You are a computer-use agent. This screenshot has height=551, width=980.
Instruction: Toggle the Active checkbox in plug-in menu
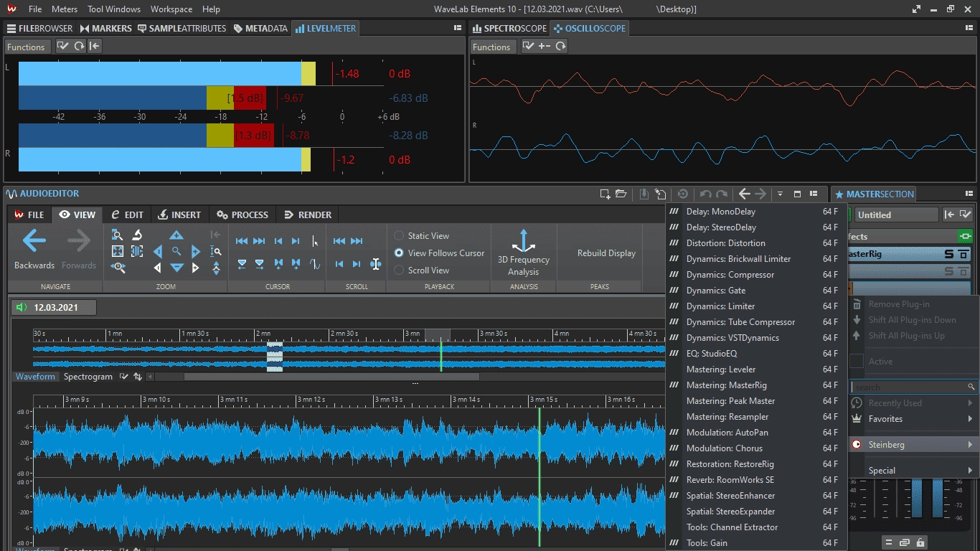pyautogui.click(x=857, y=361)
